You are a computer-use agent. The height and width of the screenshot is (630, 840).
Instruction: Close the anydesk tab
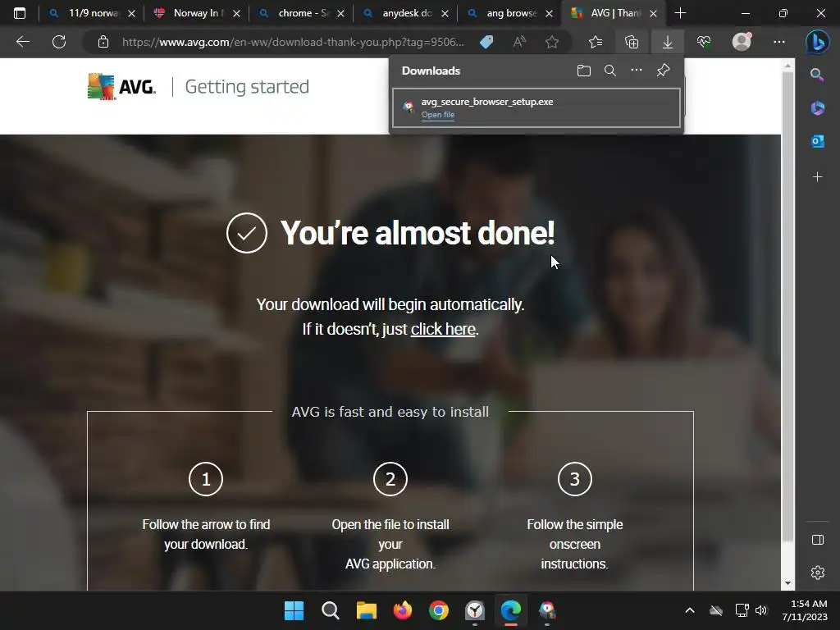click(445, 13)
